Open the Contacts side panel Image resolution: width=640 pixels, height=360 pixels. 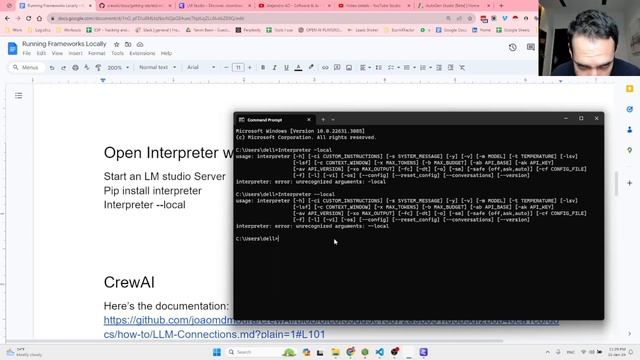pos(629,129)
